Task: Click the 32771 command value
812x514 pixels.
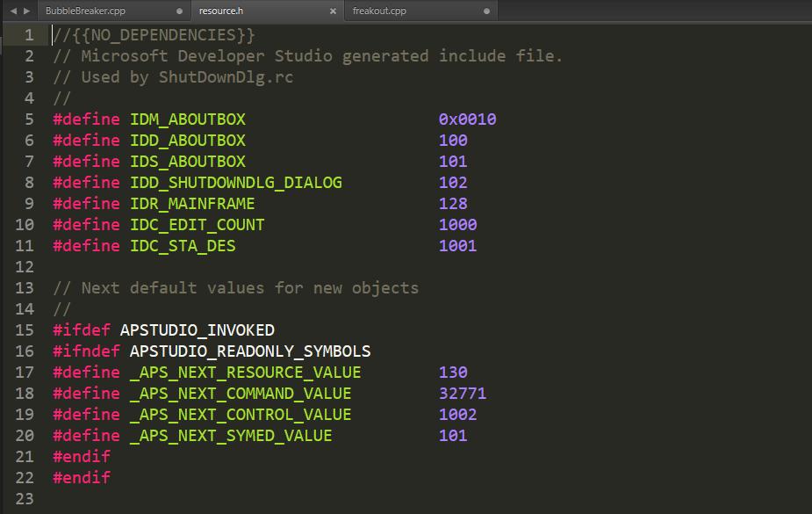Action: click(x=463, y=394)
